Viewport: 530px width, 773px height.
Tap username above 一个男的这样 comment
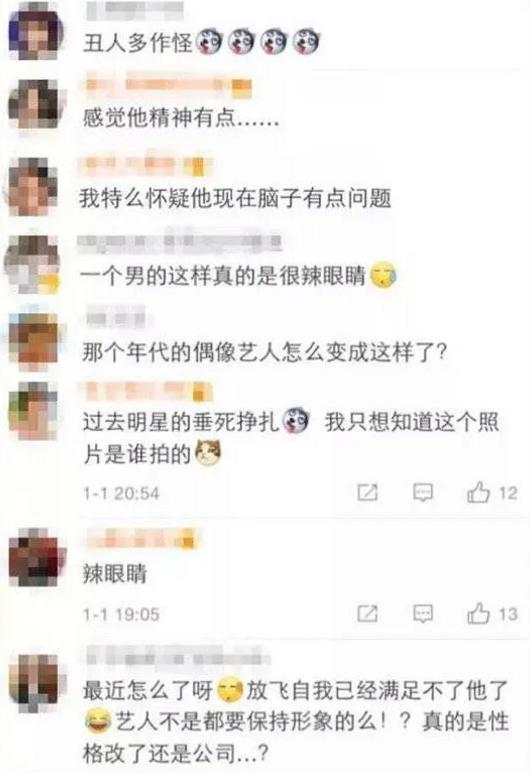[x=180, y=241]
